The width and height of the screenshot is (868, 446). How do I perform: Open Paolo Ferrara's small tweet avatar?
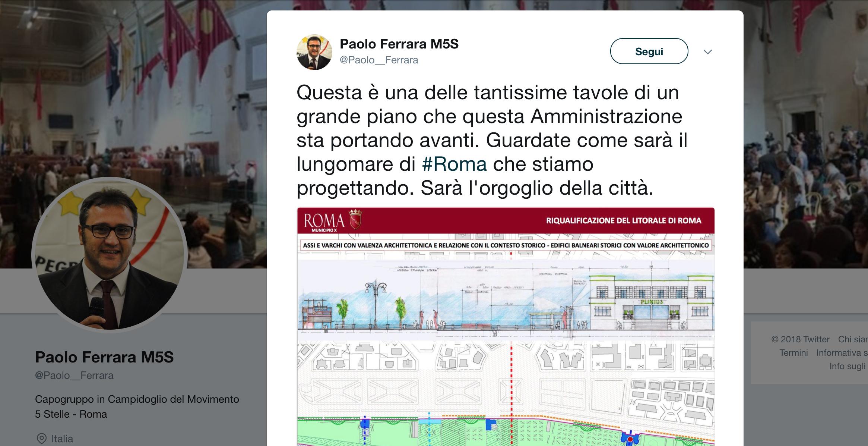tap(314, 52)
